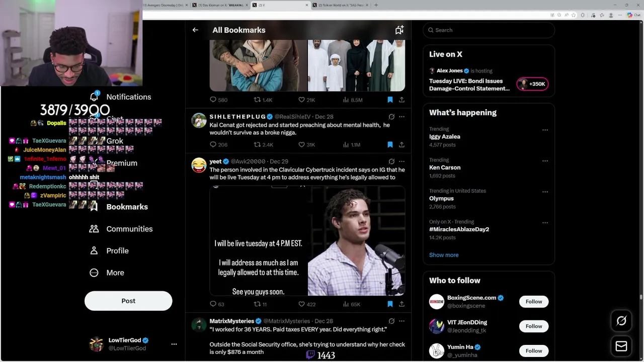Remove bookmark on the top post
Viewport: 644px width, 362px height.
(390, 100)
